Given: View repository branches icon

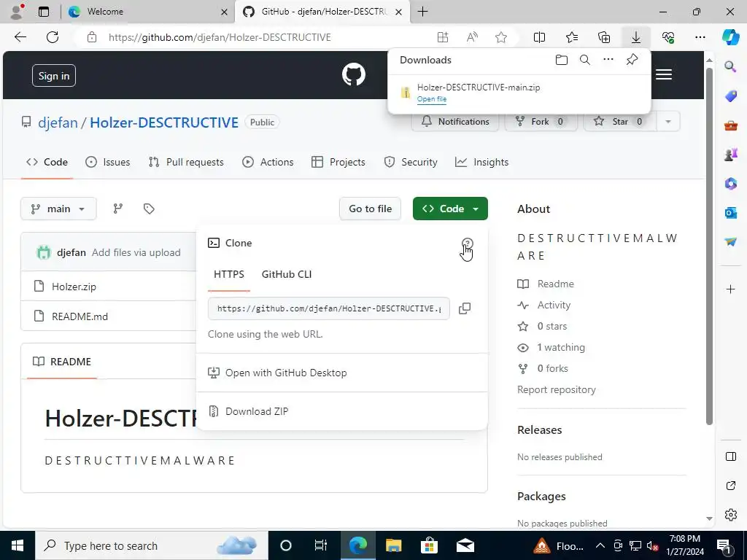Looking at the screenshot, I should click(117, 209).
